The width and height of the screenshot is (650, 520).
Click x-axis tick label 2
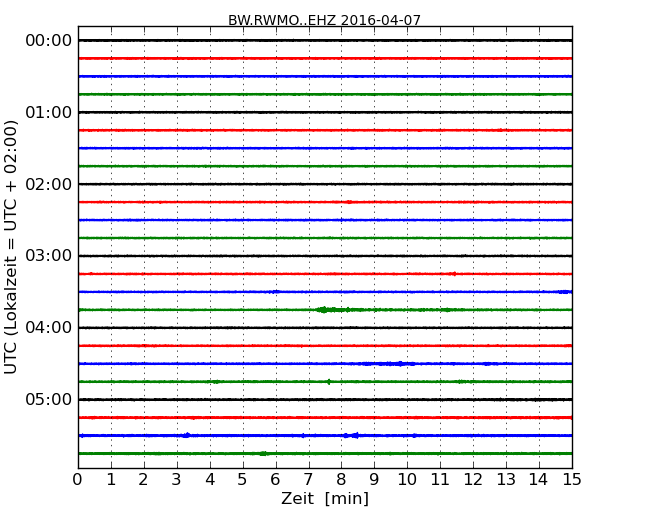click(x=143, y=480)
